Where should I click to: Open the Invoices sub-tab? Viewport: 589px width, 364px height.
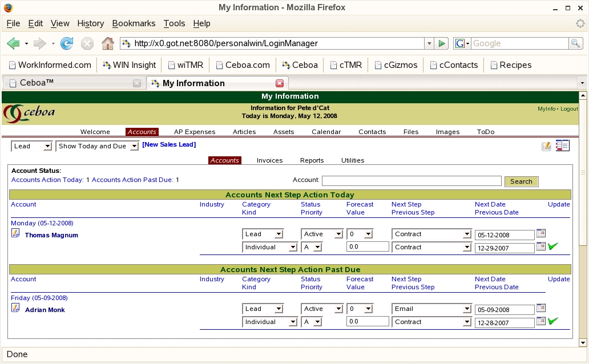coord(269,160)
